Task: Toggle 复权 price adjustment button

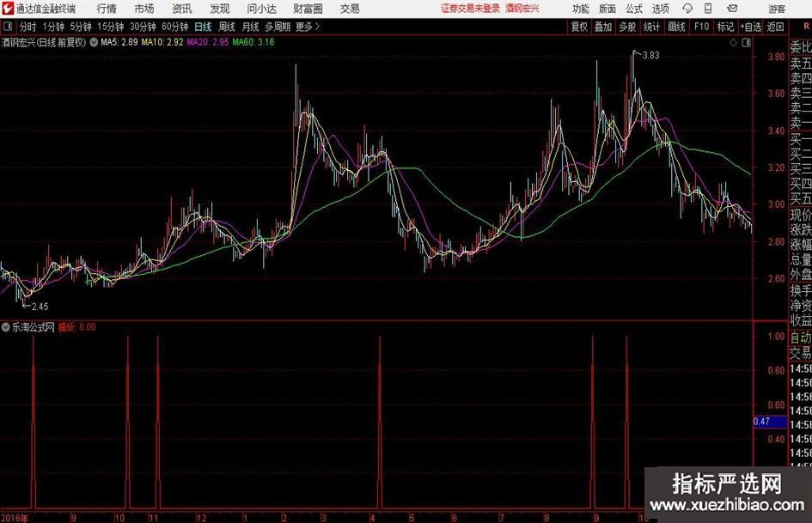Action: coord(580,27)
